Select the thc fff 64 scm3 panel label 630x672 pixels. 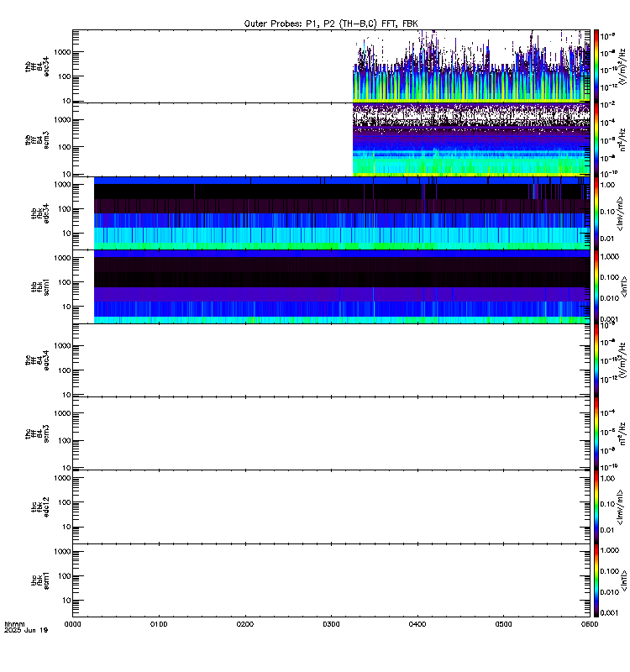pyautogui.click(x=37, y=433)
